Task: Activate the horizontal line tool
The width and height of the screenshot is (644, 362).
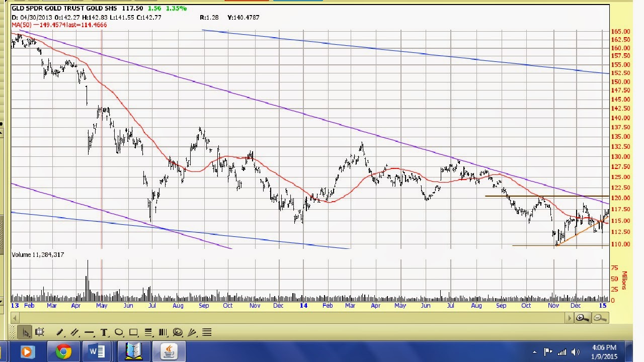Action: [x=89, y=332]
